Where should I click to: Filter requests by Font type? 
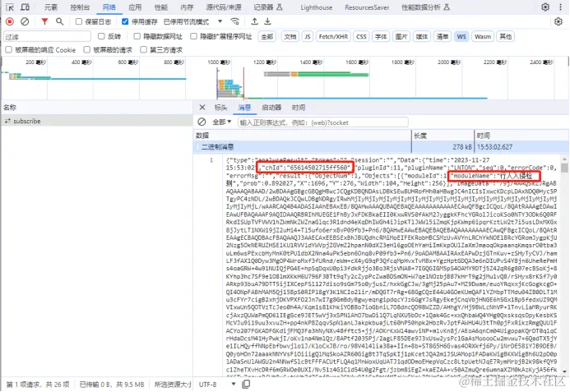point(381,36)
